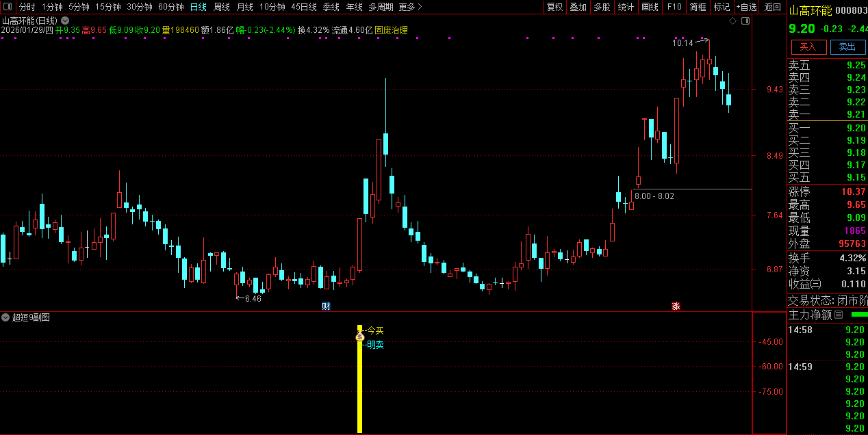Screen dimensions: 868x435
Task: Click the 最高 value 9.65
Action: [x=856, y=205]
